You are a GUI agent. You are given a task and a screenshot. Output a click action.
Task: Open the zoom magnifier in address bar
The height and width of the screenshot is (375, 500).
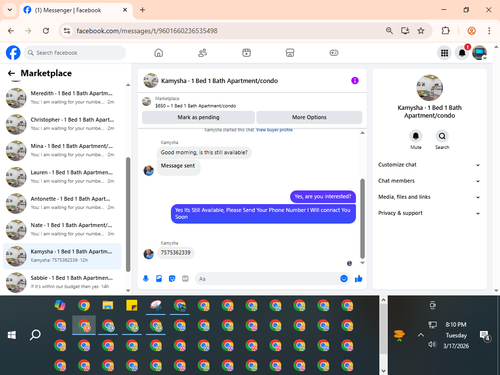[389, 31]
